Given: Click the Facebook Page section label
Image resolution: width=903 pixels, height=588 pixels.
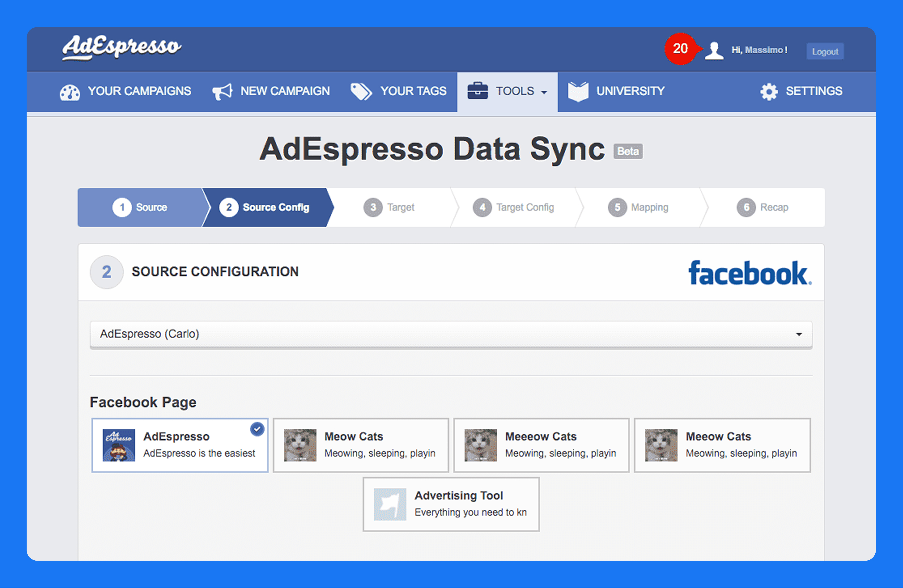Looking at the screenshot, I should (x=143, y=402).
